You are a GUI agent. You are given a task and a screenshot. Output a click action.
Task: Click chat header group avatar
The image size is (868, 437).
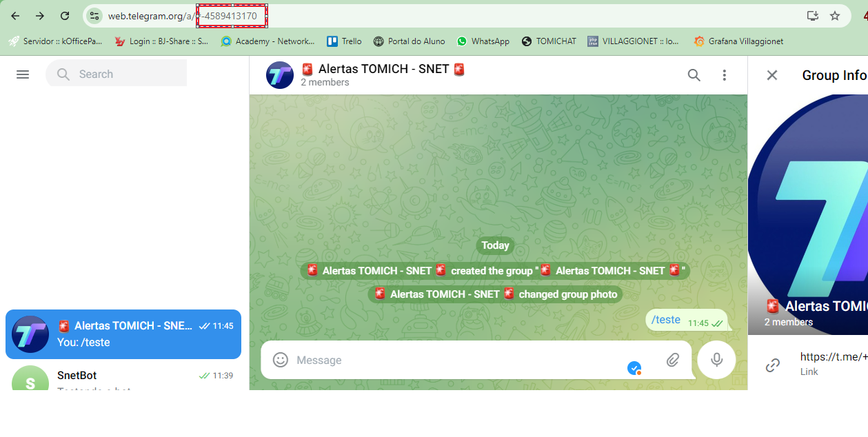click(x=280, y=75)
